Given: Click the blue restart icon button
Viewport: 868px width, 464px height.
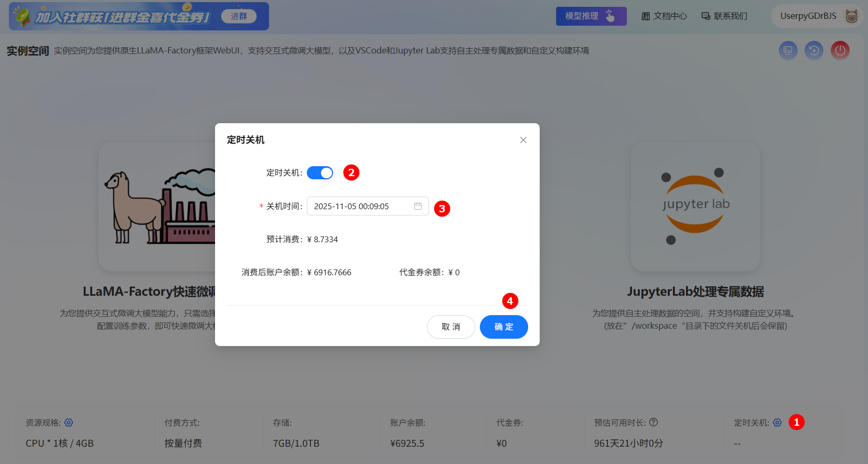Looking at the screenshot, I should point(814,50).
